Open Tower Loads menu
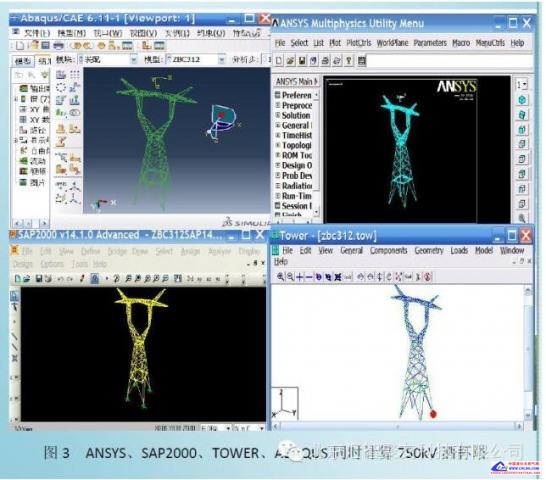546x480 pixels. point(459,250)
